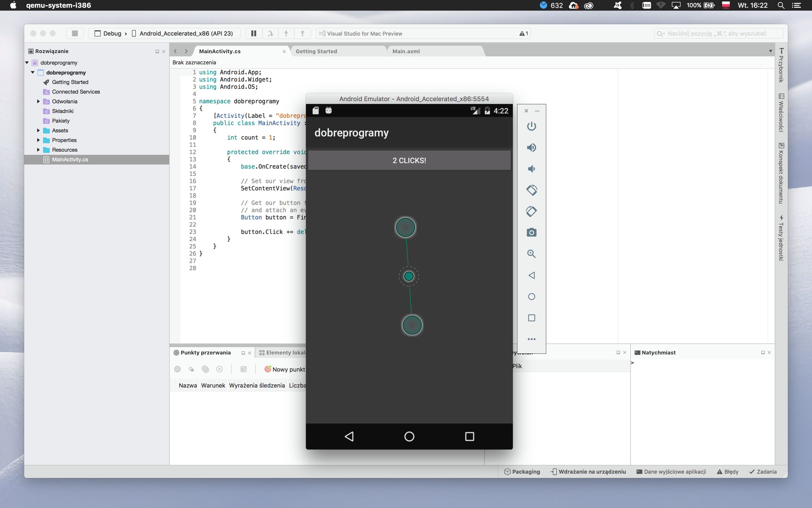Collapse the dobreprogramy project node
Viewport: 812px width, 508px height.
32,72
